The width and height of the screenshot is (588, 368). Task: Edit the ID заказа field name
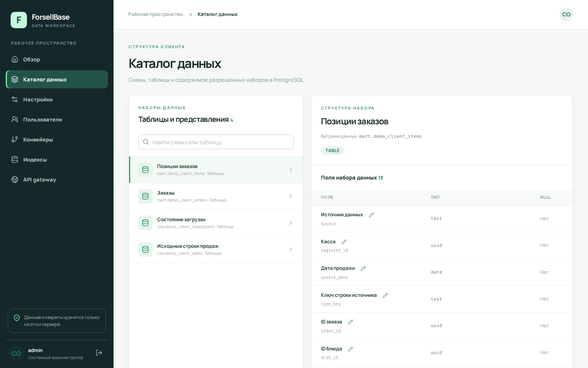(x=351, y=322)
